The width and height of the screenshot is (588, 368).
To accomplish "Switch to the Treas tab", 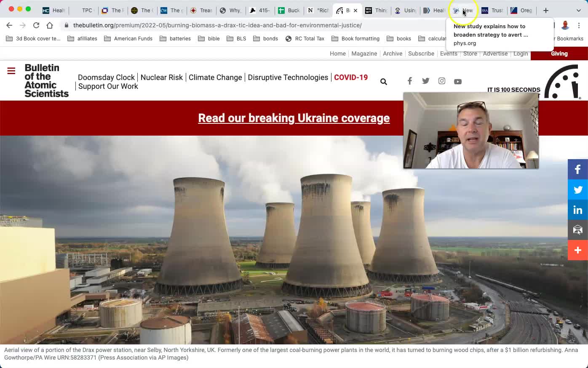I will [201, 11].
